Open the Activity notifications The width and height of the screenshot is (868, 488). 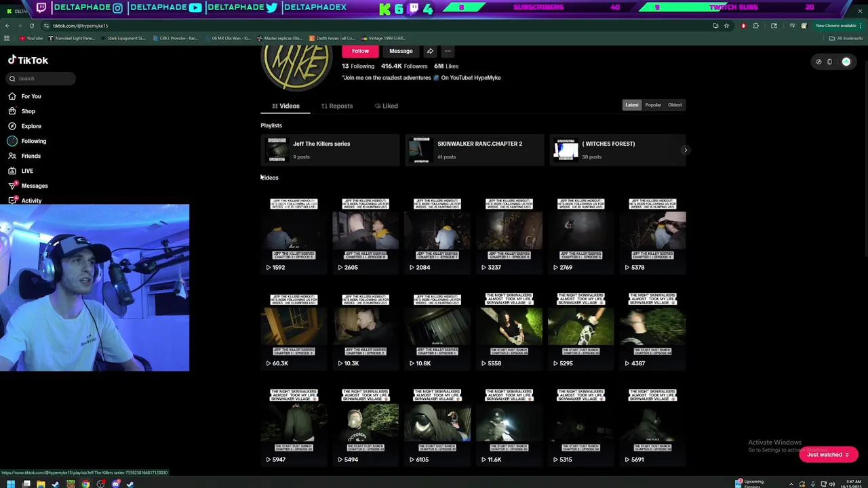[x=25, y=201]
